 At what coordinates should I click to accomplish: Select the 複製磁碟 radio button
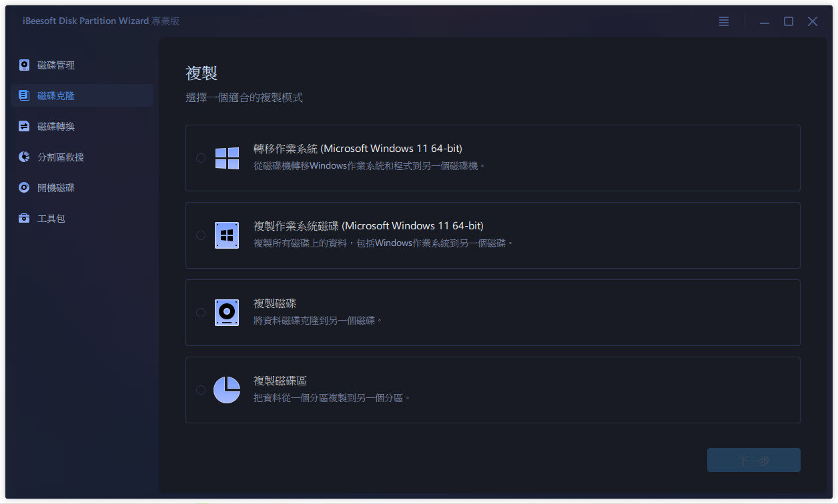click(201, 313)
